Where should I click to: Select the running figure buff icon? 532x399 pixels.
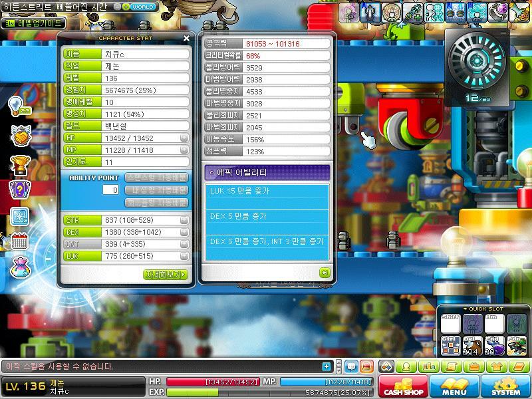pos(434,12)
